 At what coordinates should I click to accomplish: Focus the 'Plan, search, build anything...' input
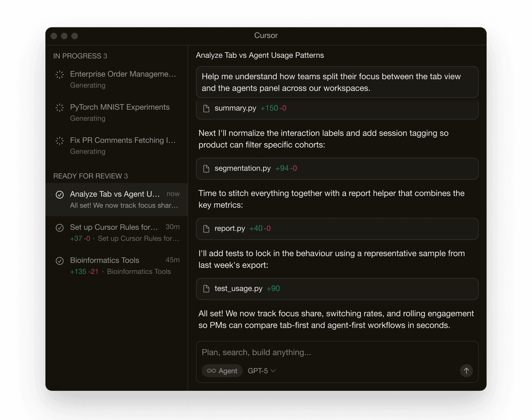(337, 352)
